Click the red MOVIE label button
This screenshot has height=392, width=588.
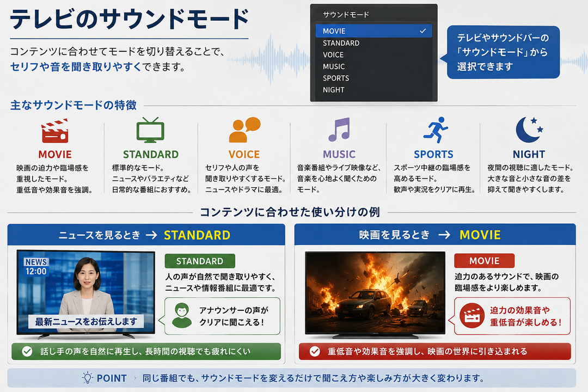[x=484, y=261]
